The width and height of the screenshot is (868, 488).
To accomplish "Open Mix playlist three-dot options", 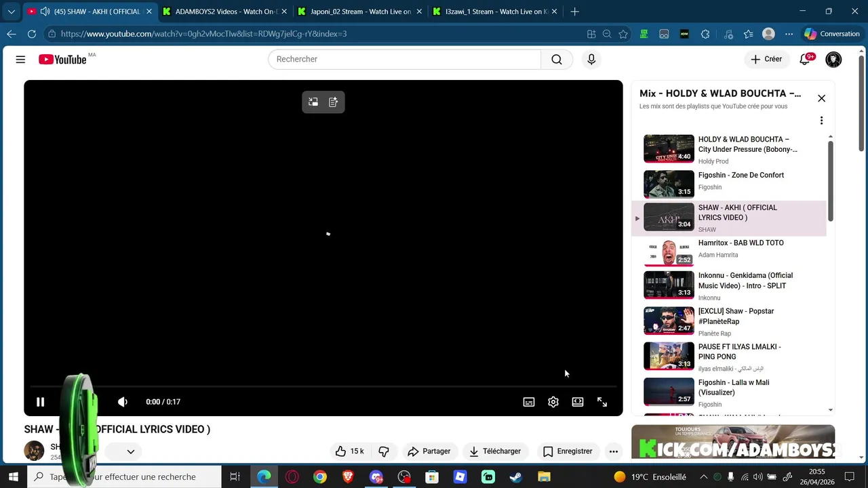I will coord(821,121).
